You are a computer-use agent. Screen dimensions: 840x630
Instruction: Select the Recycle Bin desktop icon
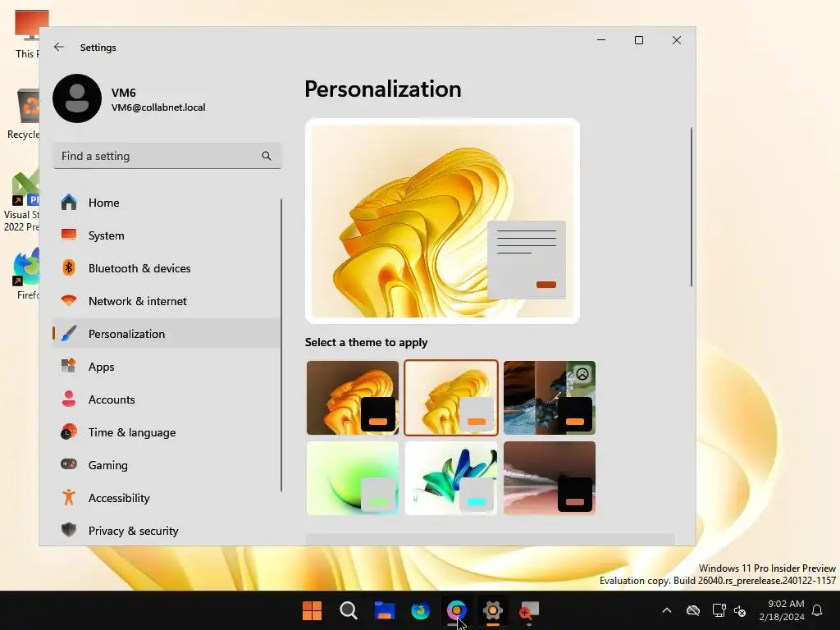pyautogui.click(x=24, y=114)
